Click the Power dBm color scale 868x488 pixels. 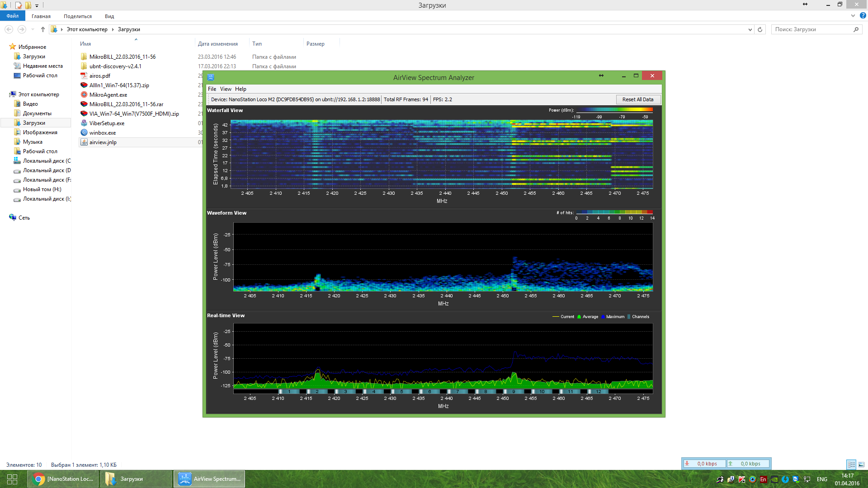point(614,110)
